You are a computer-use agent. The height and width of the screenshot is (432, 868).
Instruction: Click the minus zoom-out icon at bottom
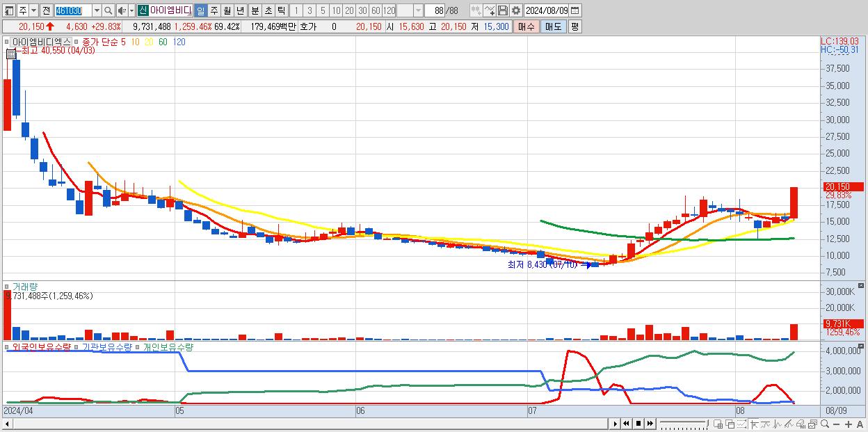tap(836, 424)
